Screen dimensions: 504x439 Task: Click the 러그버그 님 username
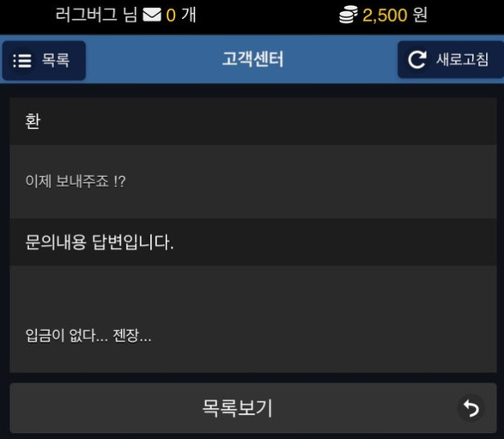click(96, 15)
